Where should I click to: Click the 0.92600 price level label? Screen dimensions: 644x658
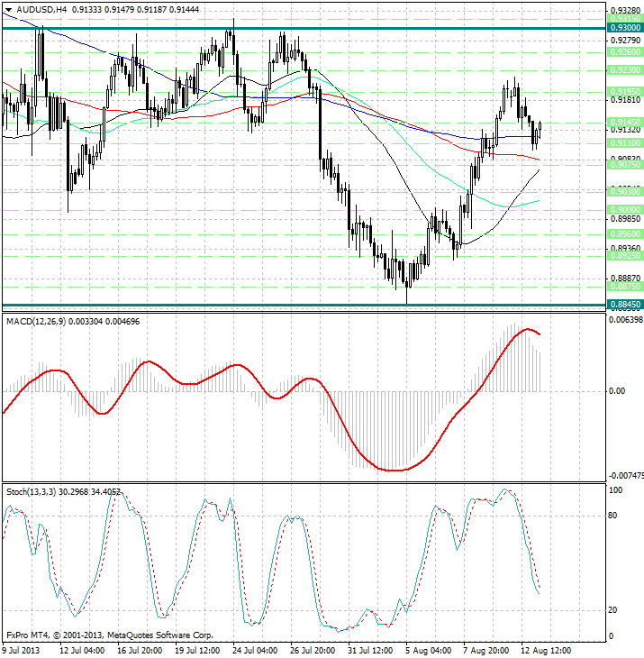[624, 52]
